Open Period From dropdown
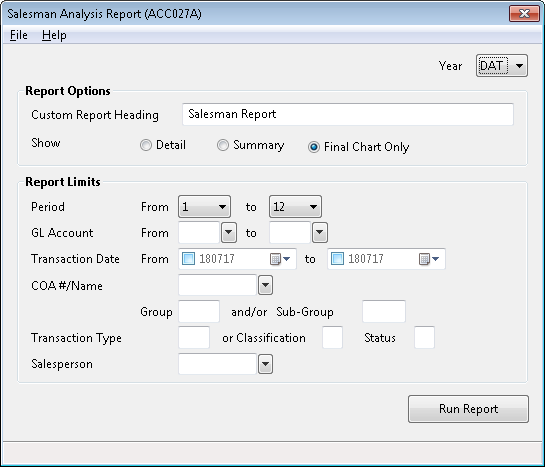545x467 pixels. [x=204, y=207]
